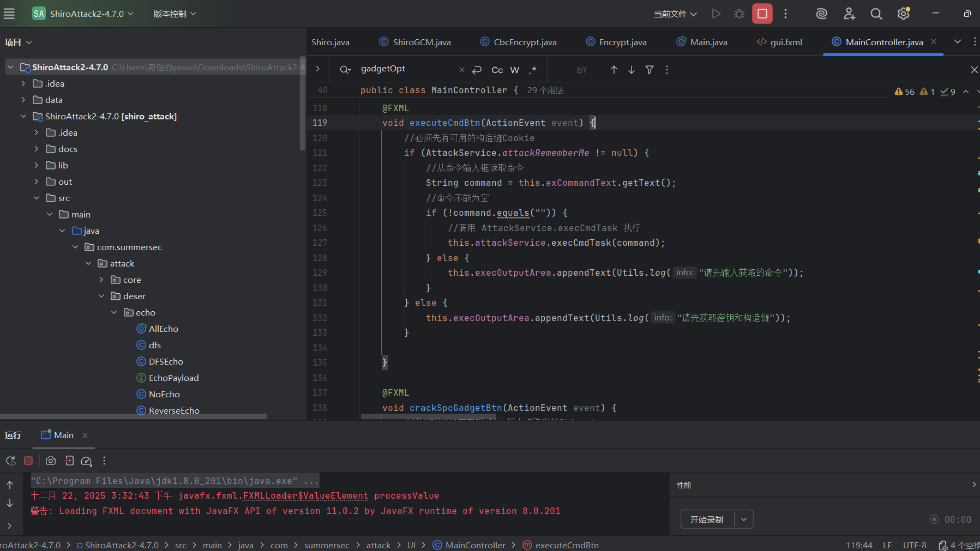
Task: Click the project tree horizontal scrollbar
Action: (134, 416)
